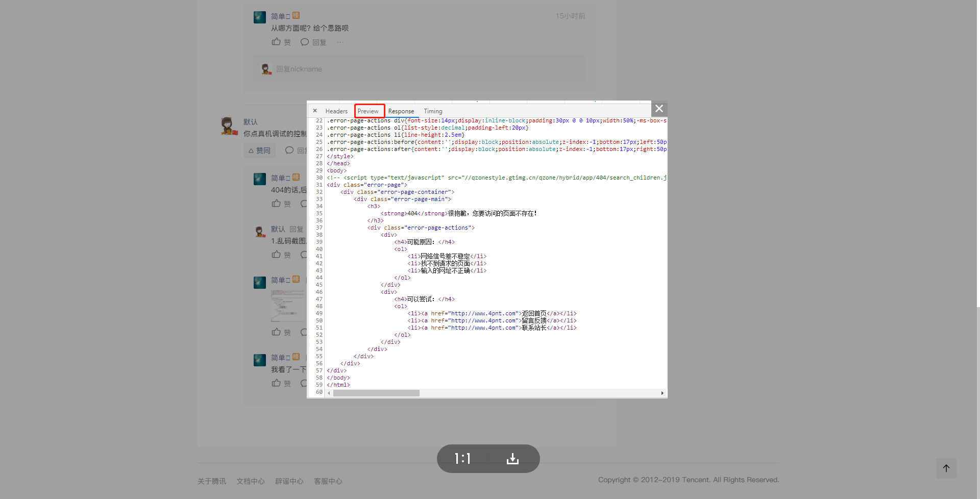980x499 pixels.
Task: Open the 默认 answer author's large avatar
Action: [228, 126]
